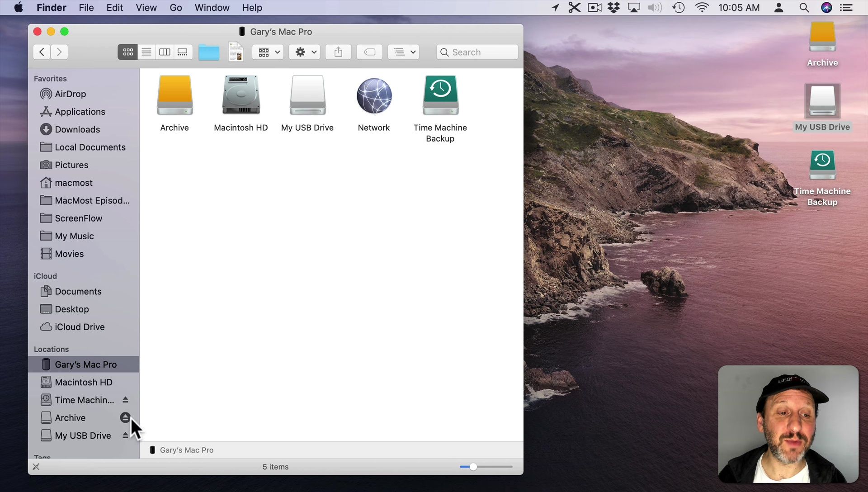This screenshot has width=868, height=492.
Task: Open Local Documents folder in sidebar
Action: [84, 147]
